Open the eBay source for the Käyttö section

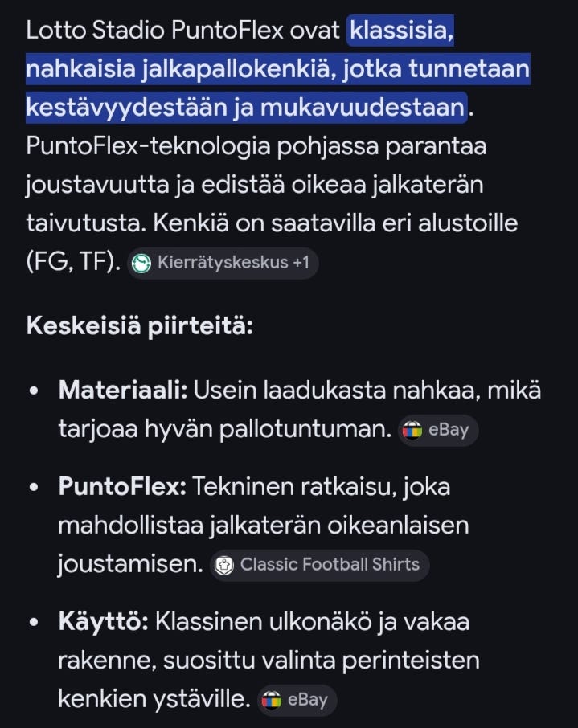[296, 699]
